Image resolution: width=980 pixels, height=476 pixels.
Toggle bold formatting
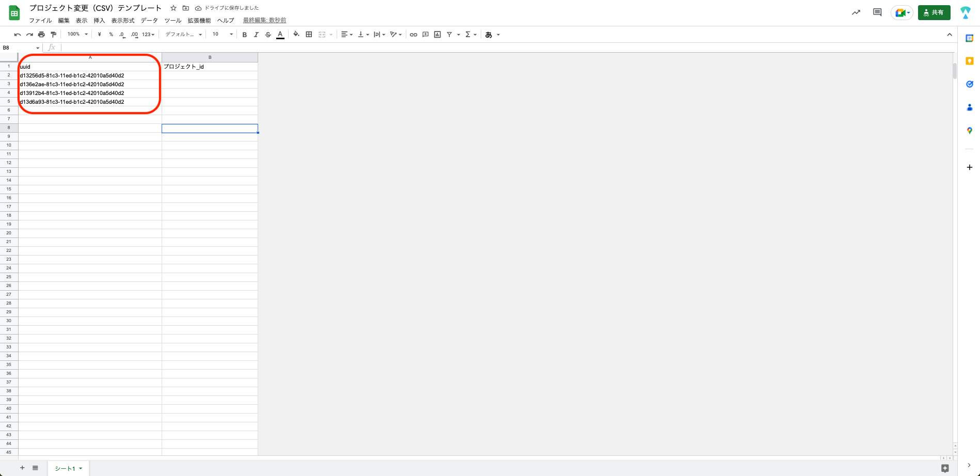coord(244,35)
